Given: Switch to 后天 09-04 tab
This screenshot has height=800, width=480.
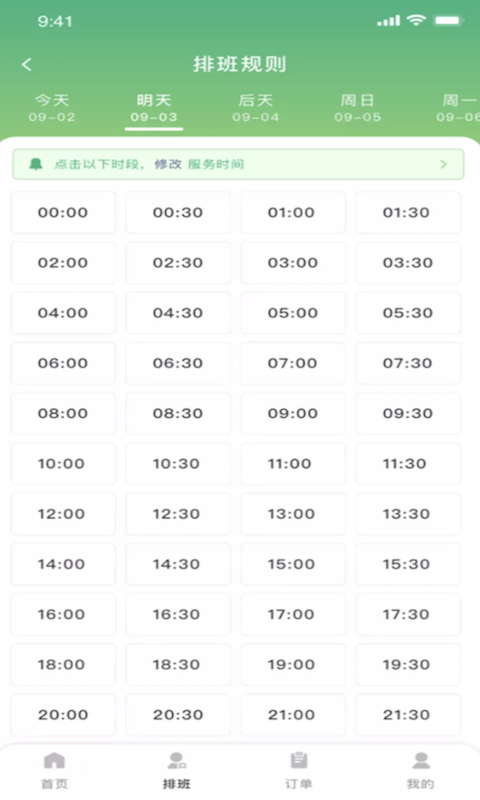Looking at the screenshot, I should (256, 108).
